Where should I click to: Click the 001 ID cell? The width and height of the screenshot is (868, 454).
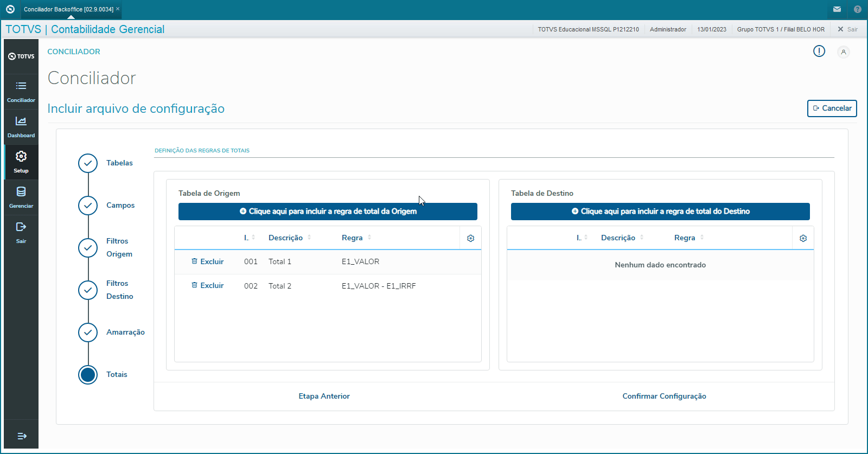(x=251, y=261)
